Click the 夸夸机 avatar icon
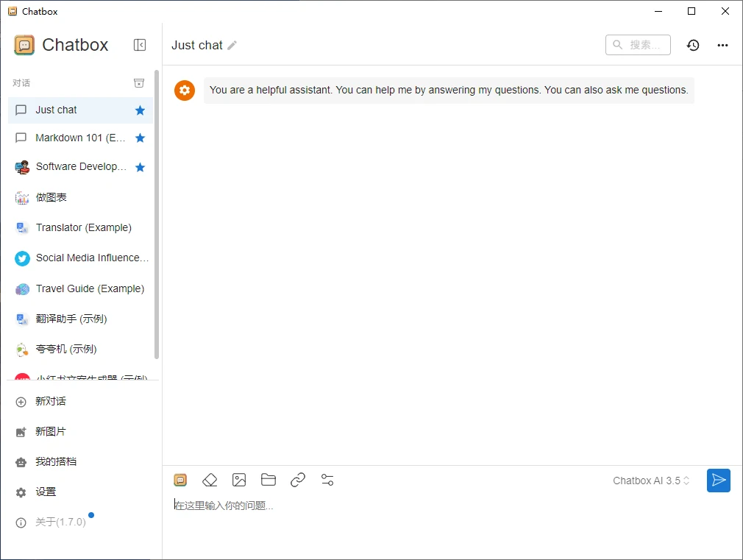743x560 pixels. coord(22,350)
